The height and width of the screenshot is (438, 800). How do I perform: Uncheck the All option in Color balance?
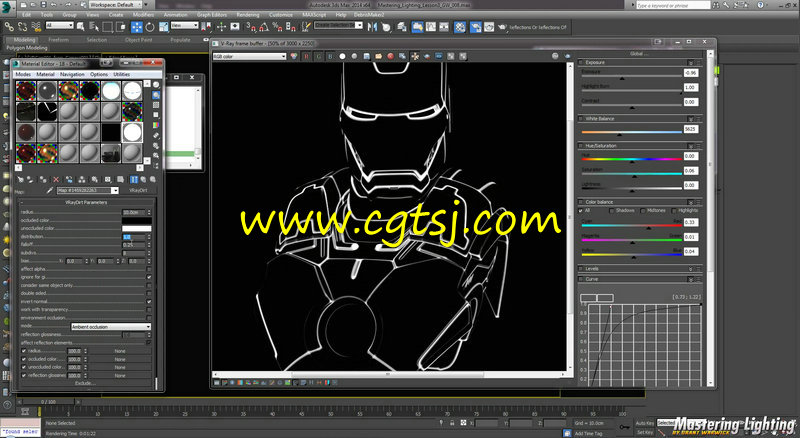click(x=581, y=210)
